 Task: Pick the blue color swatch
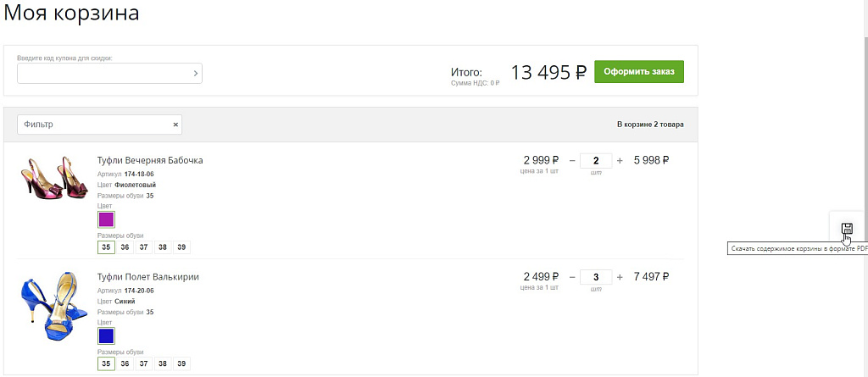click(x=106, y=335)
